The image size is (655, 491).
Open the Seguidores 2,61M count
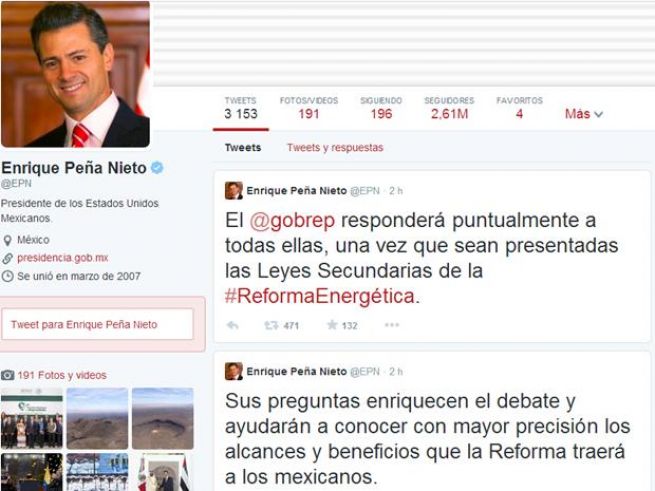coord(449,108)
